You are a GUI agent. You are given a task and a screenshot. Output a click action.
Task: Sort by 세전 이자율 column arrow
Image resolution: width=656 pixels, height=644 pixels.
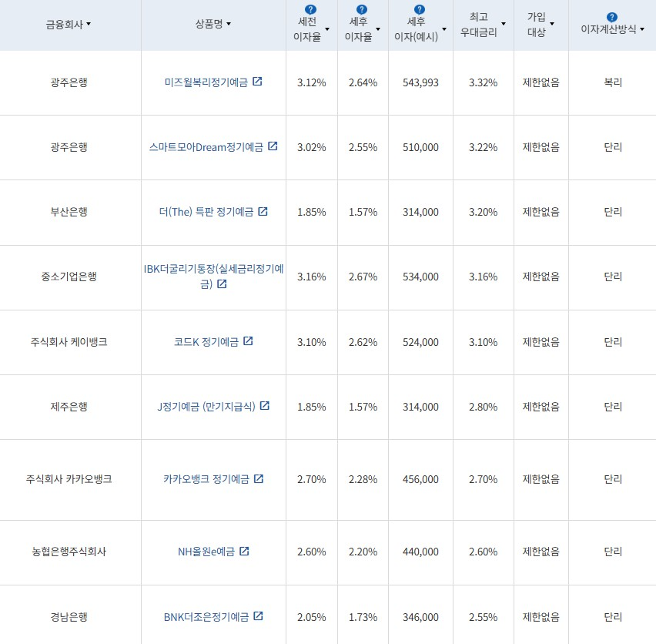click(x=327, y=29)
